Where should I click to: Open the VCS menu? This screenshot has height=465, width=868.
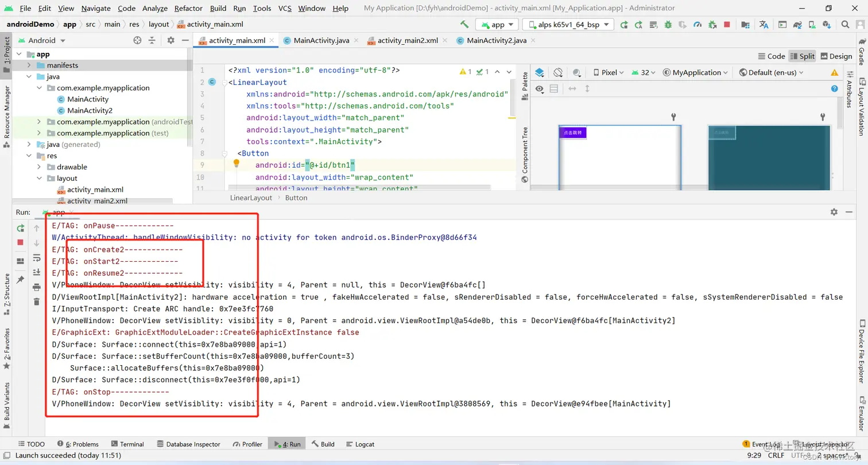pos(285,8)
